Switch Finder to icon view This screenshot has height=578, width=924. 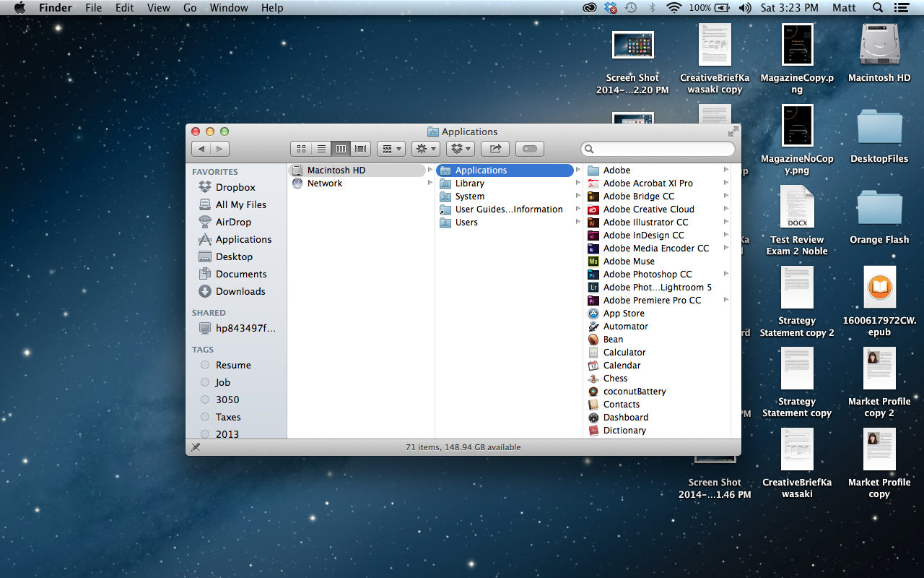tap(302, 149)
